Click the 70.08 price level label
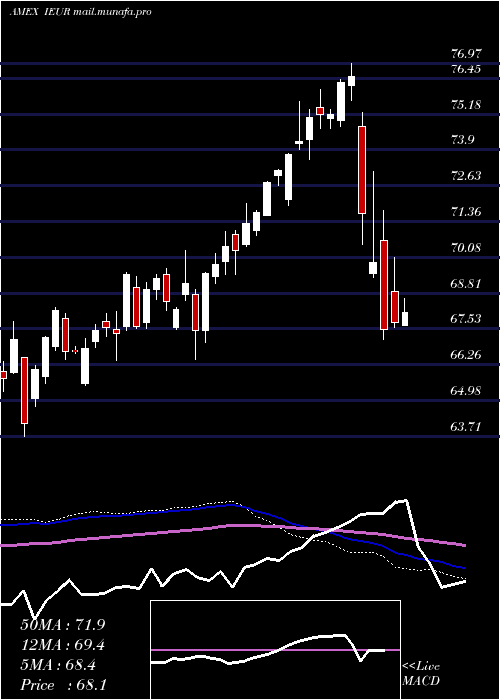500x700 pixels. coord(466,248)
